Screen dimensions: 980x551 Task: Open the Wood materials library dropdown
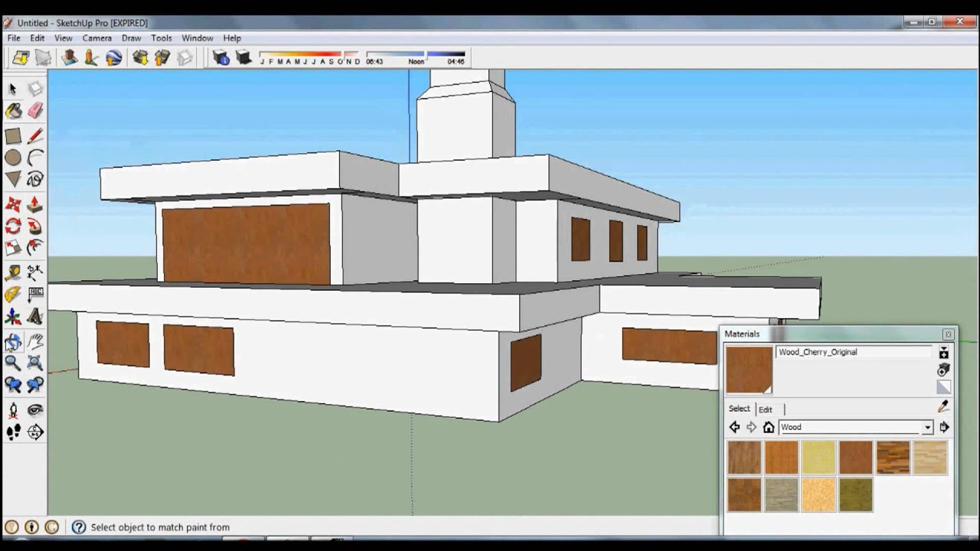[x=856, y=427]
